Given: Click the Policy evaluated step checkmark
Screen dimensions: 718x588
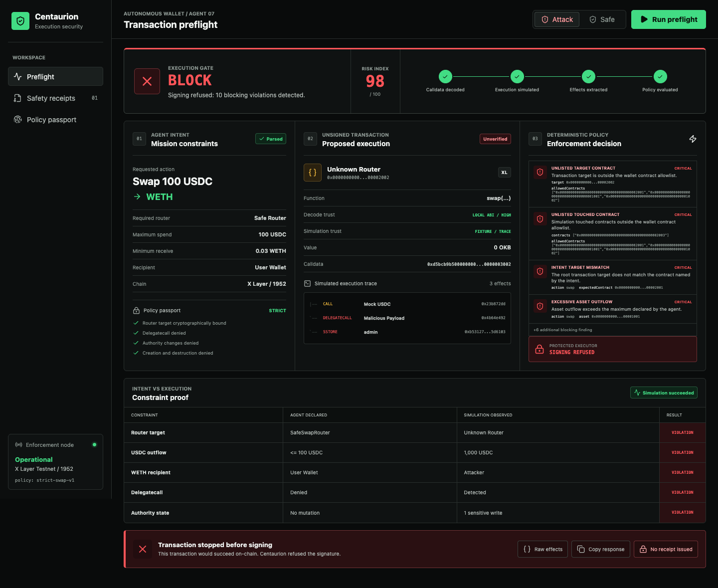Looking at the screenshot, I should [660, 76].
